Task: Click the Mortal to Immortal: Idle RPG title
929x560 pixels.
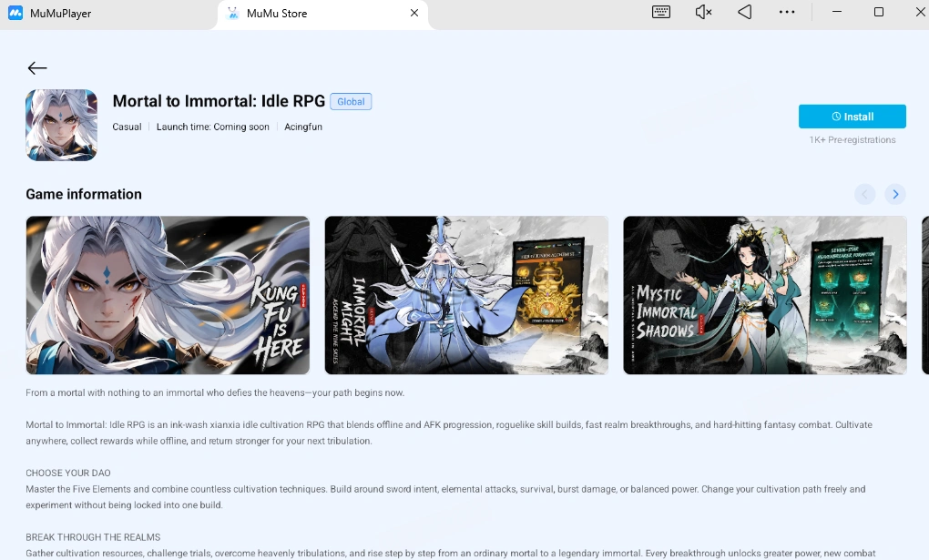Action: [x=219, y=101]
